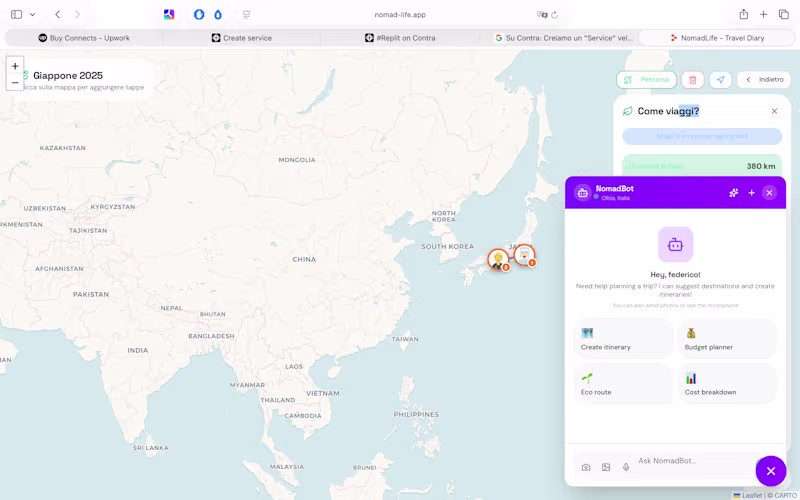Viewport: 800px width, 500px height.
Task: Click the green leaf icon beside Come viaggi?
Action: click(x=628, y=111)
